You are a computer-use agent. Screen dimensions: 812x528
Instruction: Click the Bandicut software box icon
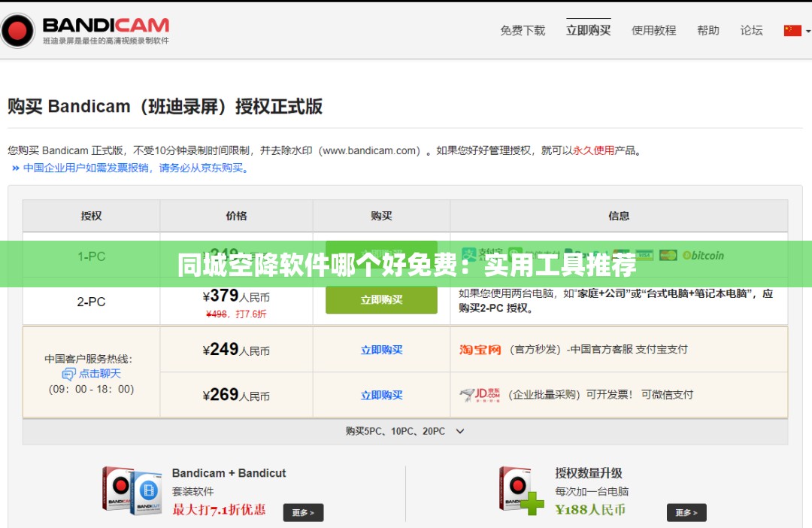147,494
